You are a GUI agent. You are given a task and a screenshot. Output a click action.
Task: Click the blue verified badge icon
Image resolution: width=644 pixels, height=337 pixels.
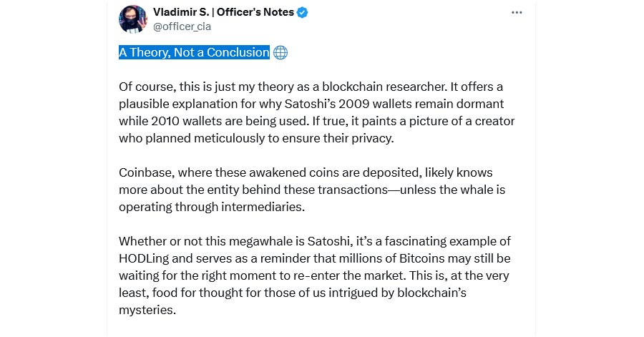click(302, 13)
